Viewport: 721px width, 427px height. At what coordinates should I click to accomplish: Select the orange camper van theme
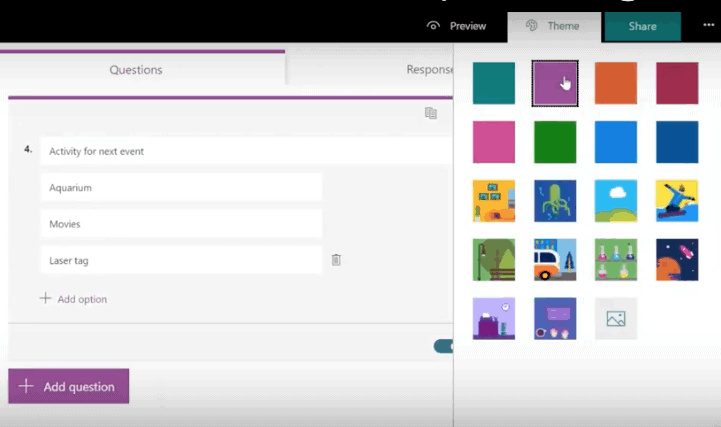[555, 260]
